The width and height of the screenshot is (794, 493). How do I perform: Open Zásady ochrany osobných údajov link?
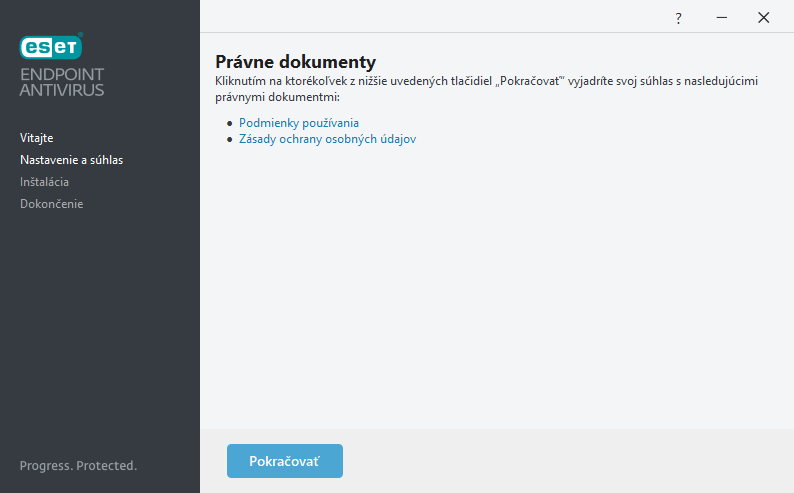click(x=328, y=139)
